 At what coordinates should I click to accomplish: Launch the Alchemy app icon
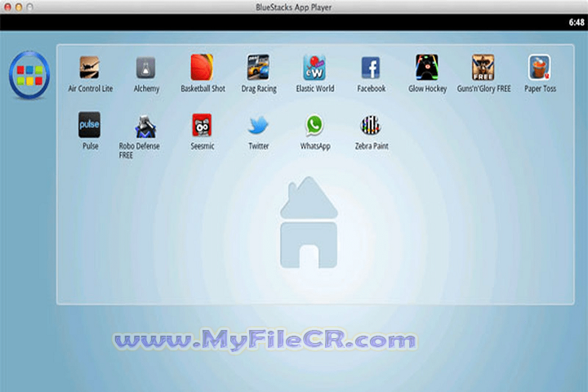tap(145, 68)
